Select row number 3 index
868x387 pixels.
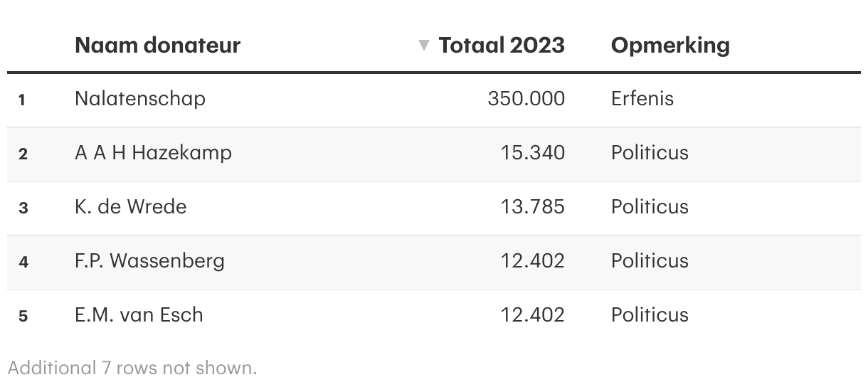click(23, 208)
